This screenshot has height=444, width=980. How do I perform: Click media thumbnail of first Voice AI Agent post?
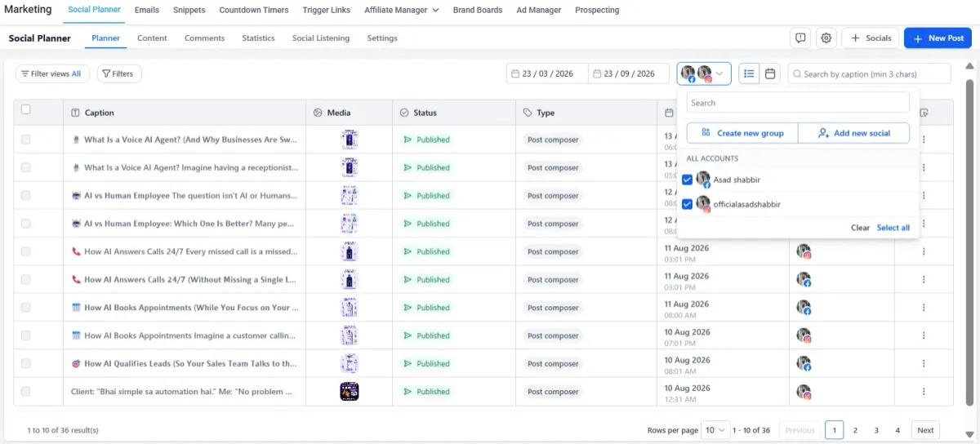click(350, 140)
